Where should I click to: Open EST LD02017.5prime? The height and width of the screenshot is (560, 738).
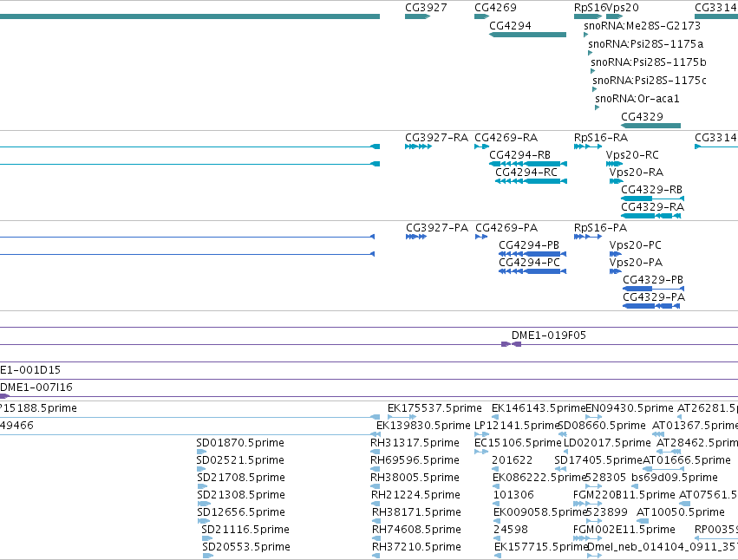tap(607, 443)
